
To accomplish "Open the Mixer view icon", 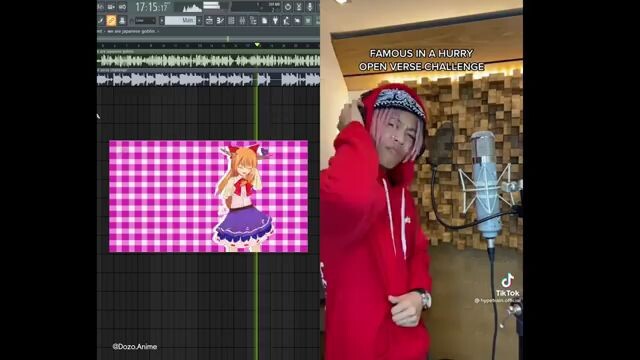I will 242,20.
